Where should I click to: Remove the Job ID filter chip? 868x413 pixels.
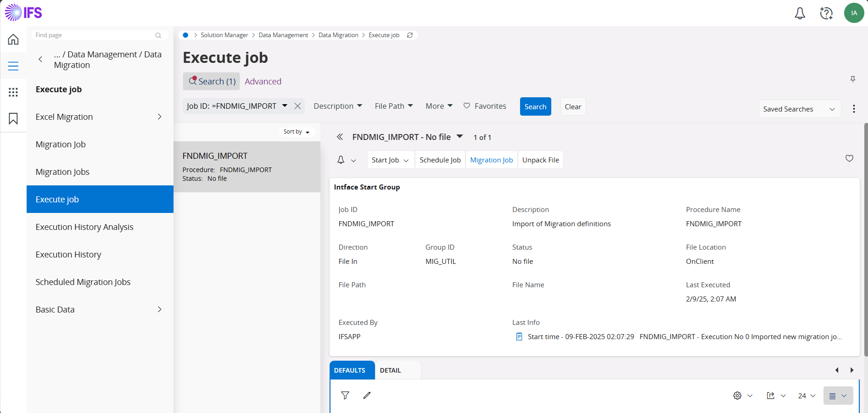[297, 106]
